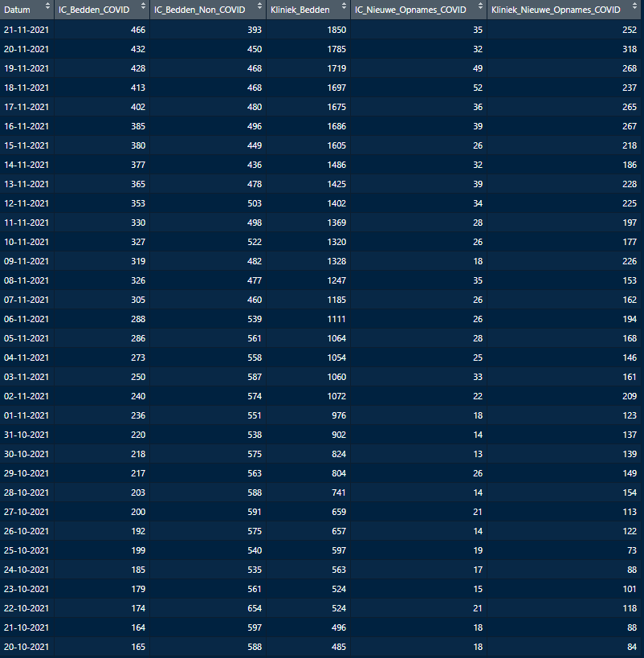Viewport: 644px width, 658px height.
Task: Click the date cell 07-11-2021
Action: pyautogui.click(x=26, y=300)
